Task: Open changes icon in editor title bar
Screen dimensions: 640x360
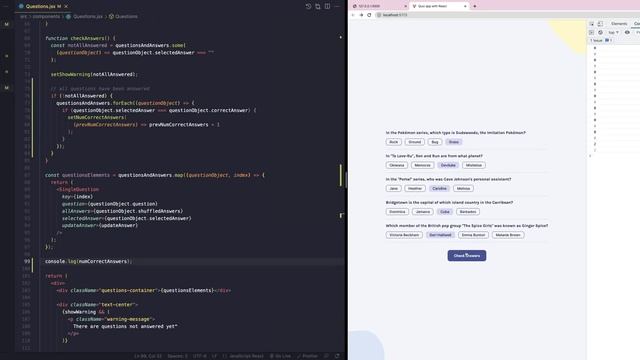Action: (x=318, y=7)
